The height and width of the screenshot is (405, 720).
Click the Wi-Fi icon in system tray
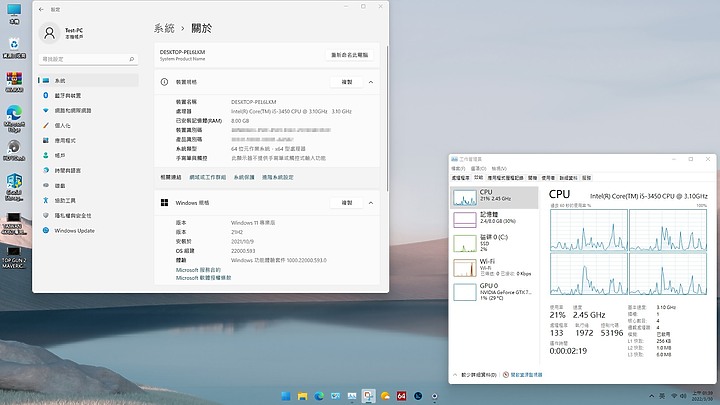(674, 396)
